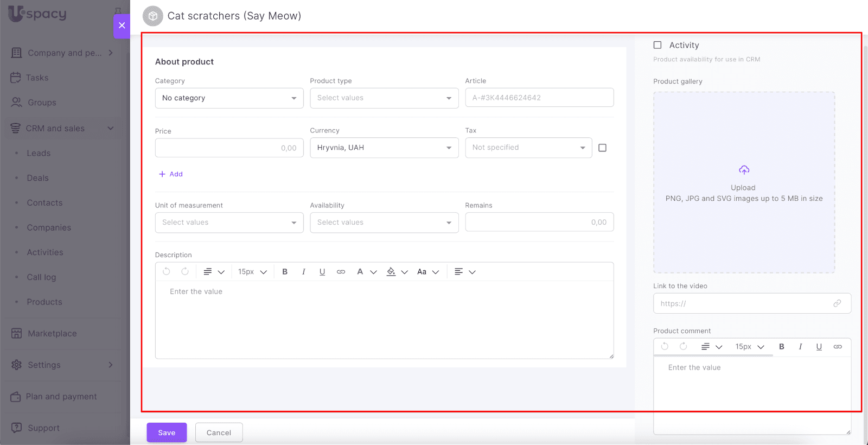Click Bold icon in Description toolbar
Image resolution: width=868 pixels, height=445 pixels.
[x=285, y=272]
